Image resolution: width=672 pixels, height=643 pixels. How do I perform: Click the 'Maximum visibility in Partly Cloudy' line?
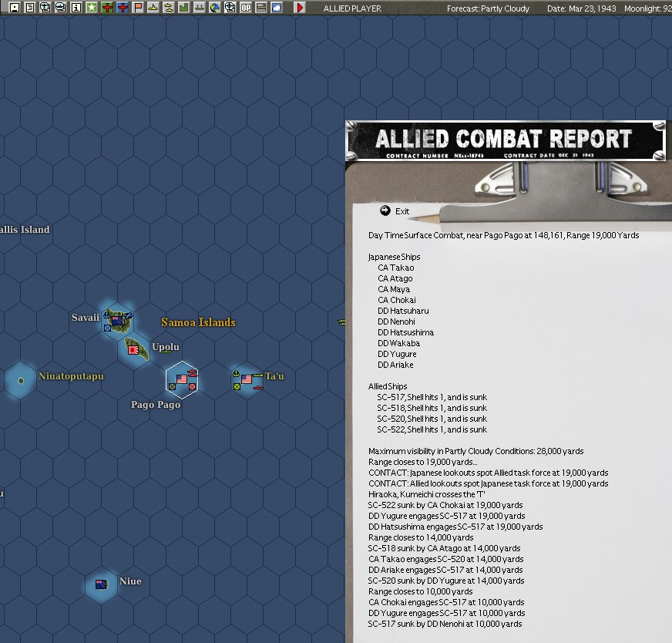point(475,451)
